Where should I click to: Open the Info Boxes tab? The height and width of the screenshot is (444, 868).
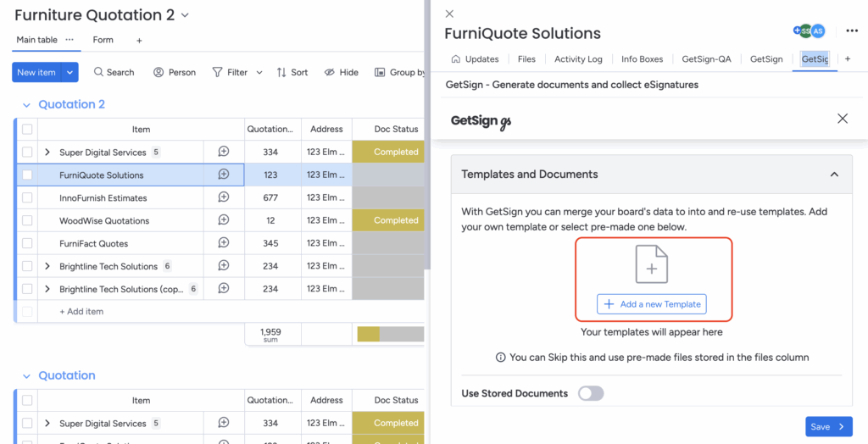pyautogui.click(x=643, y=58)
